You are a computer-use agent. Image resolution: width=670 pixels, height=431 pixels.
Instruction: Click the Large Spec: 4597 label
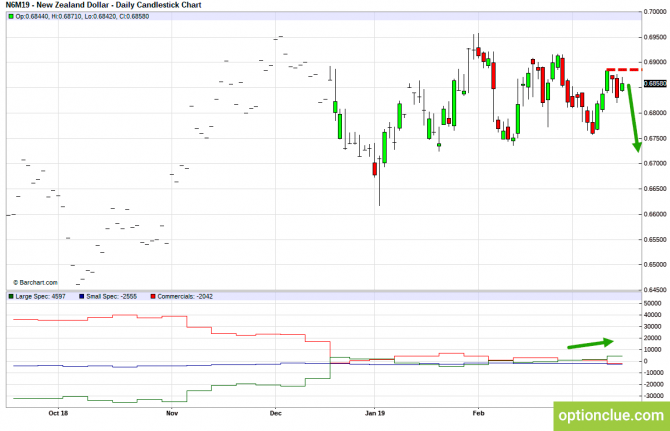point(40,296)
